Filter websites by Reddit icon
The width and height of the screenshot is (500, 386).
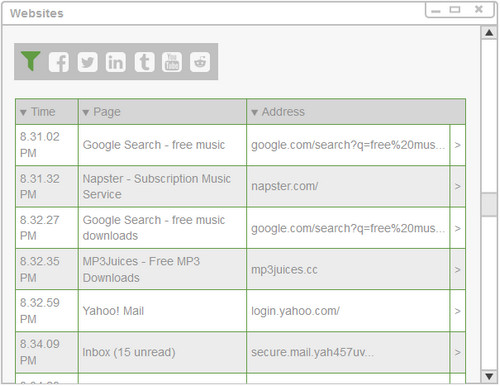coord(200,62)
